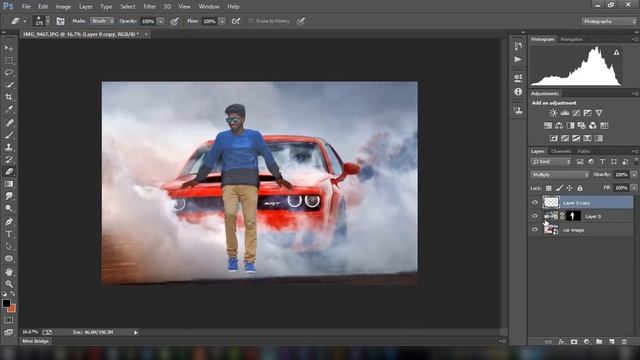This screenshot has height=360, width=640.
Task: Open the layer Opacity slider arrow
Action: click(x=634, y=175)
